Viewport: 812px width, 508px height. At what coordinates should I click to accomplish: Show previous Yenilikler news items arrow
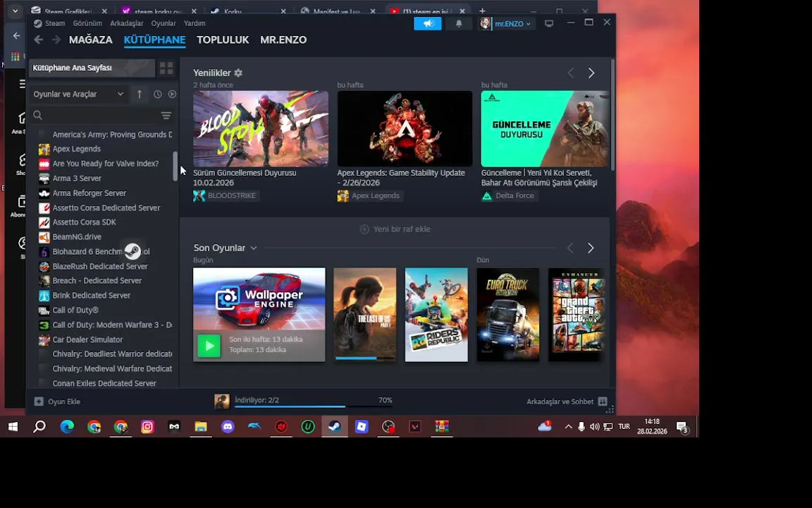[571, 73]
